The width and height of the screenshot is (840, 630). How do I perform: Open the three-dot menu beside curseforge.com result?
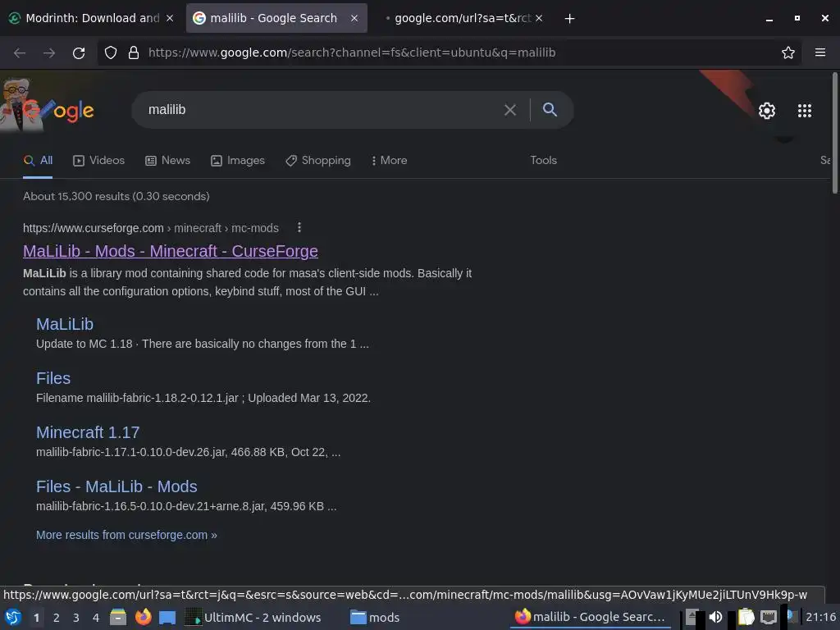pos(299,228)
